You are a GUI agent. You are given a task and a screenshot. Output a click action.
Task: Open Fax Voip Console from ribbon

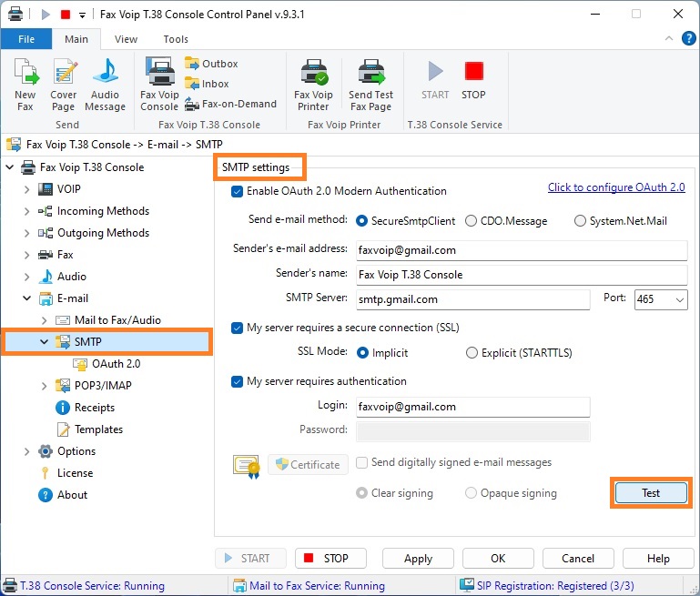coord(159,85)
